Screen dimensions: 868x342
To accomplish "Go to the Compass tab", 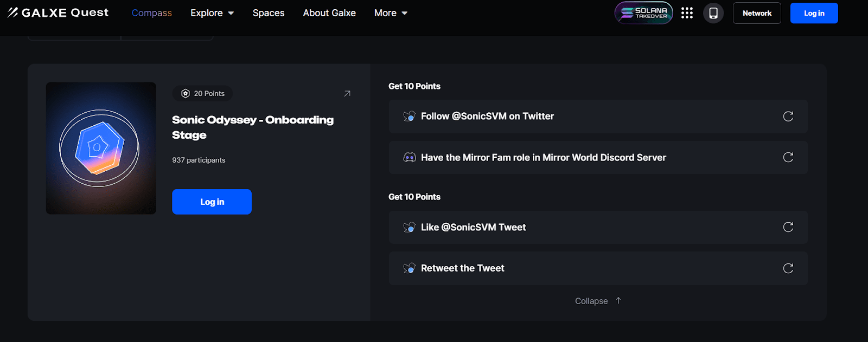I will [x=151, y=13].
